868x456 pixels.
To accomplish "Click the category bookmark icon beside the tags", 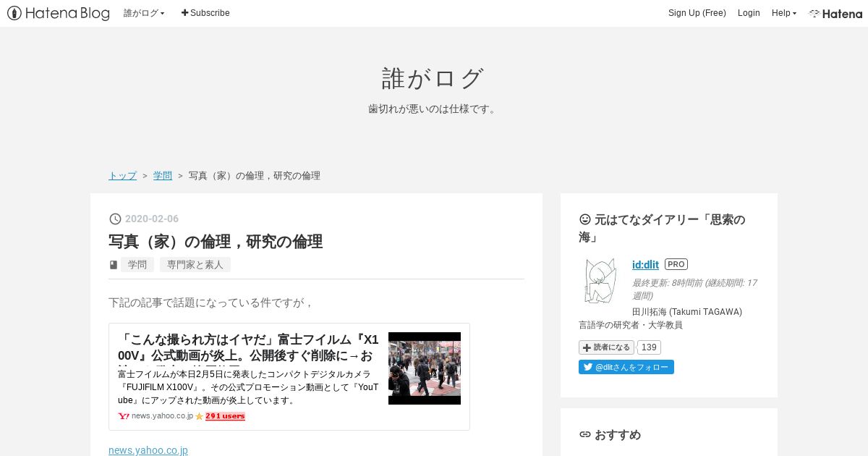I will [113, 265].
